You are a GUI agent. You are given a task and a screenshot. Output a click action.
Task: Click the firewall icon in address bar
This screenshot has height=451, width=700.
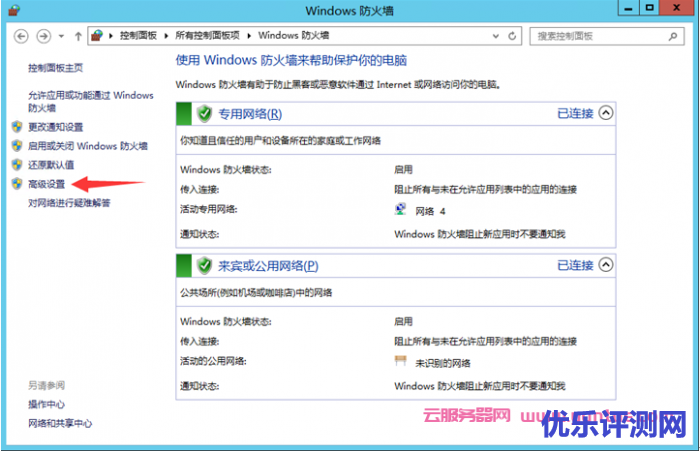97,36
